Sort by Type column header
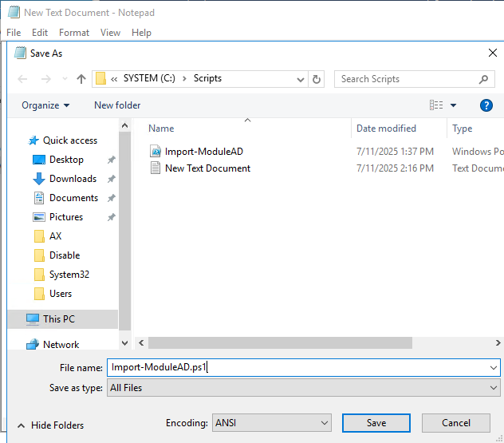The width and height of the screenshot is (504, 443). click(x=463, y=129)
